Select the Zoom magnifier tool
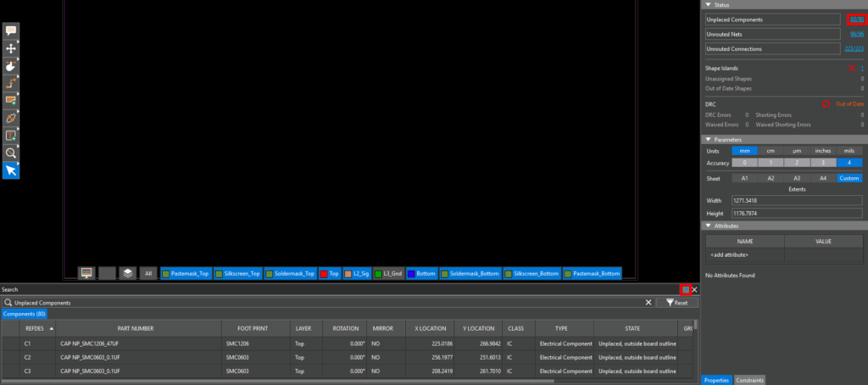The width and height of the screenshot is (868, 385). pos(10,153)
